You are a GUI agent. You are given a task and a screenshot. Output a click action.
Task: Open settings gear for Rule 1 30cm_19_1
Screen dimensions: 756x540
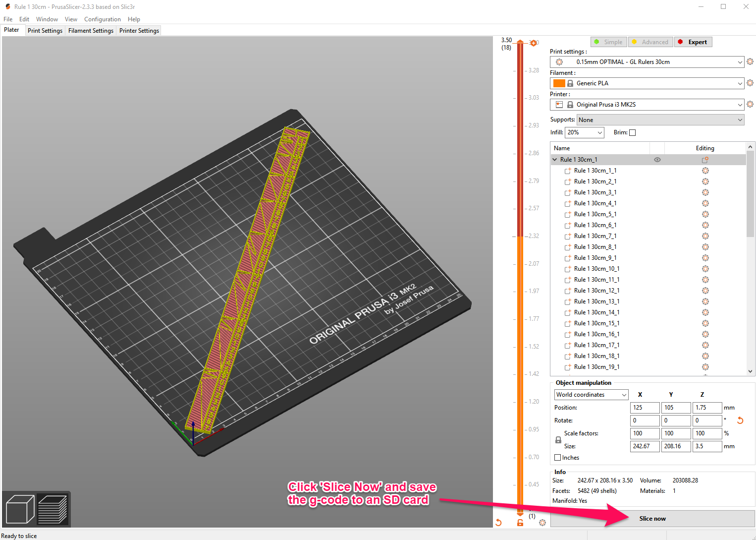pos(705,367)
